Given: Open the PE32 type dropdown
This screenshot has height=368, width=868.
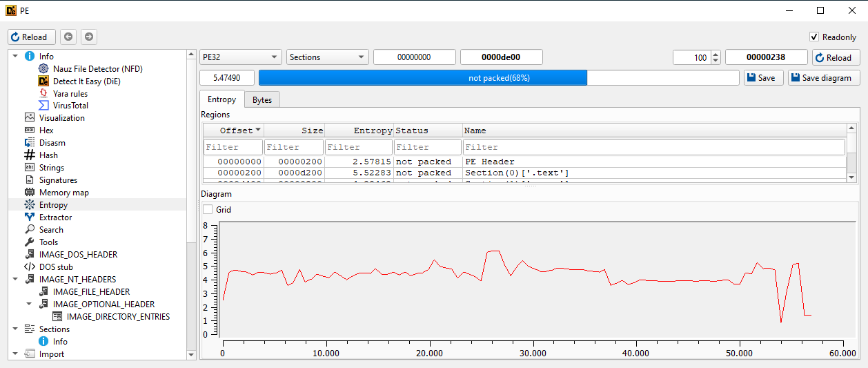Looking at the screenshot, I should tap(240, 57).
